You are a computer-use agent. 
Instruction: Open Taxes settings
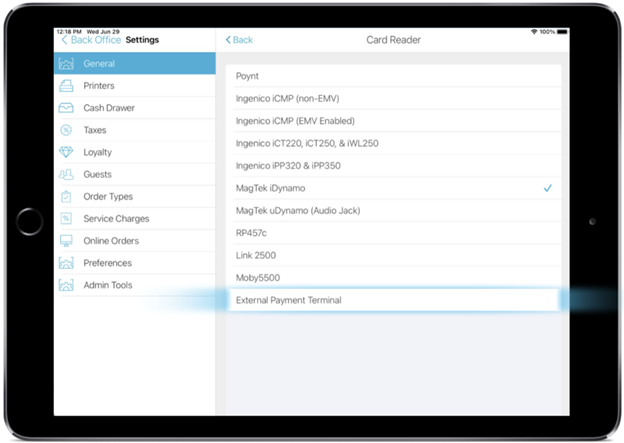point(135,130)
